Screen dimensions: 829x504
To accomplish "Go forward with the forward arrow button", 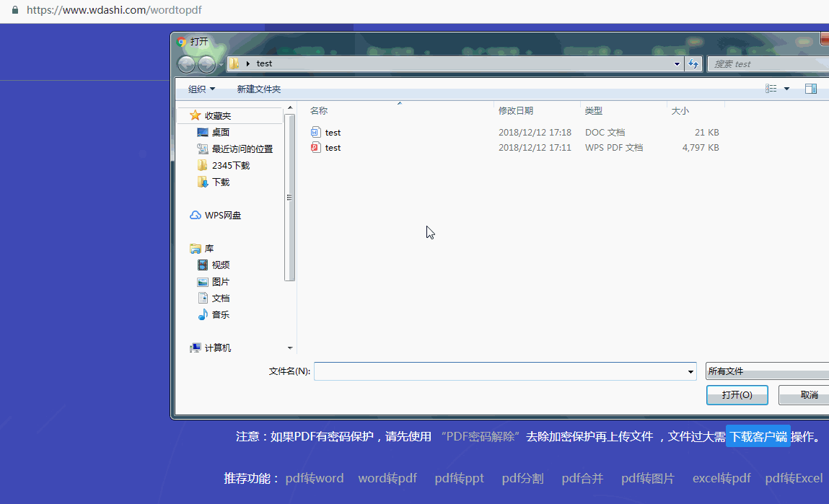I will pyautogui.click(x=206, y=64).
